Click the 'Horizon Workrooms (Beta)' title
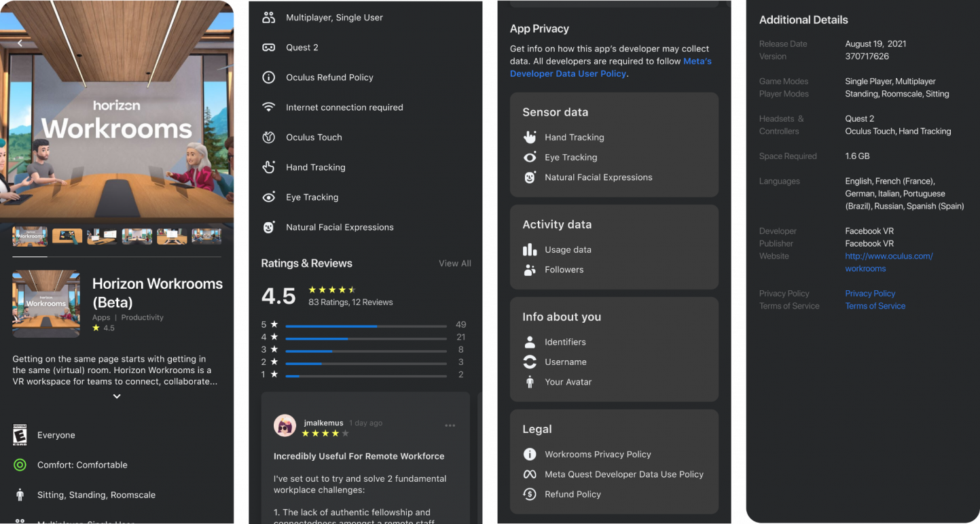Viewport: 980px width, 524px height. pos(158,293)
